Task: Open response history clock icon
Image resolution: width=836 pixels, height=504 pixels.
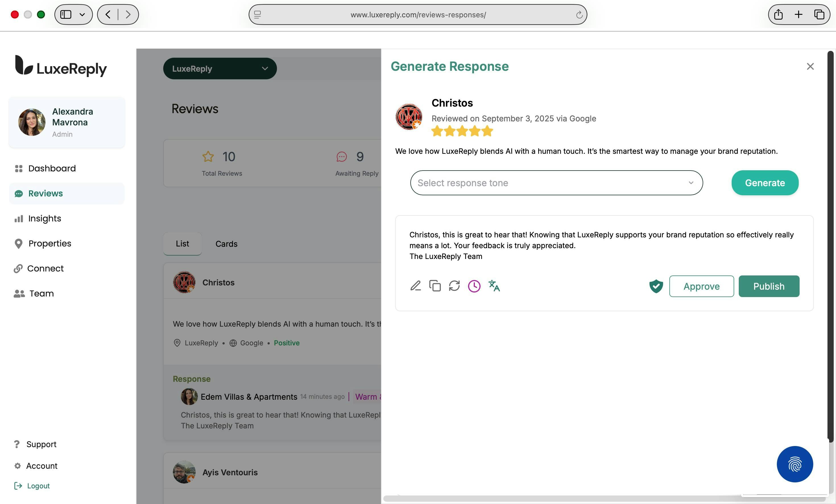Action: (474, 286)
